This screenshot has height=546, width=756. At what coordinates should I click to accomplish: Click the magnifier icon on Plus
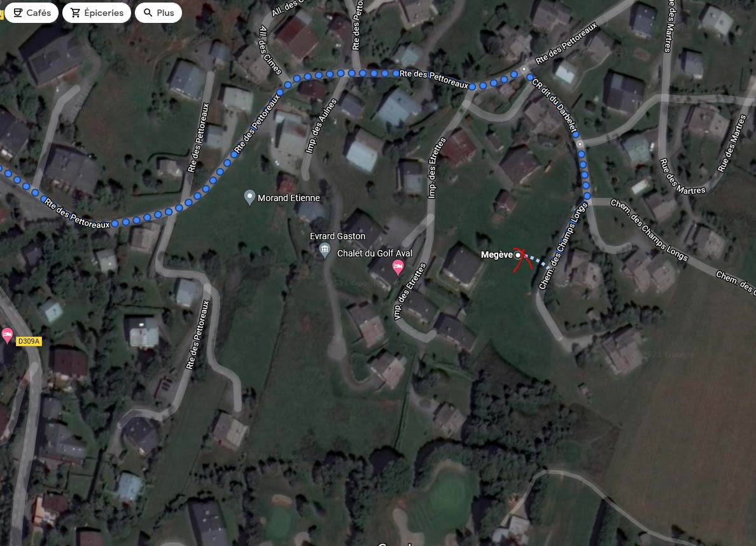(148, 13)
